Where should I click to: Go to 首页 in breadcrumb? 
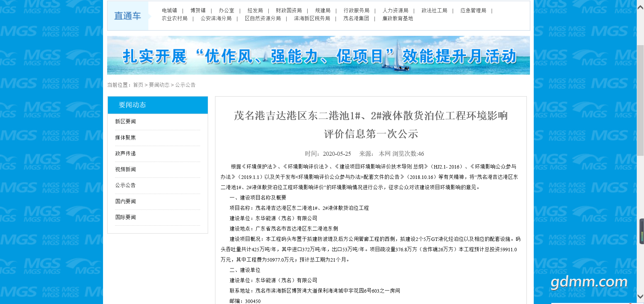pyautogui.click(x=138, y=85)
